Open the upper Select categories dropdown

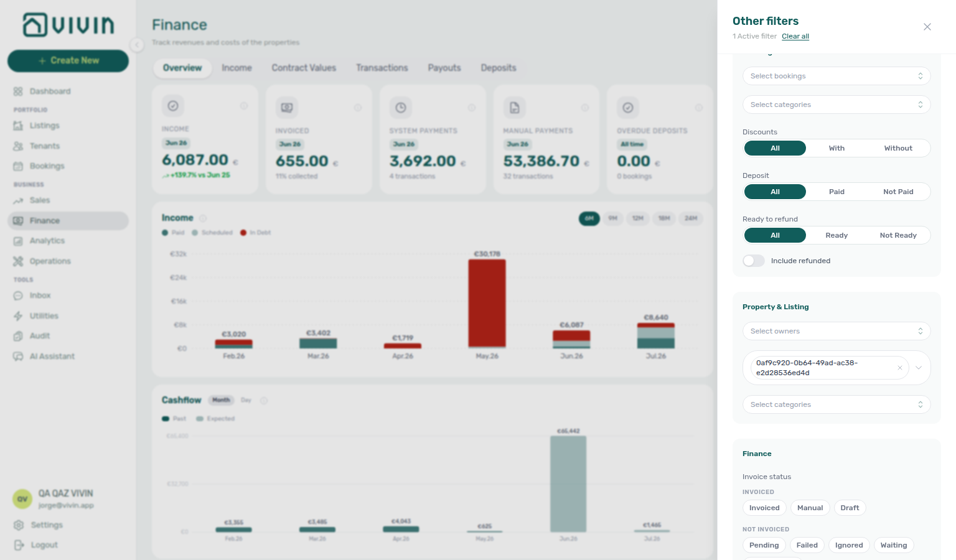[836, 105]
